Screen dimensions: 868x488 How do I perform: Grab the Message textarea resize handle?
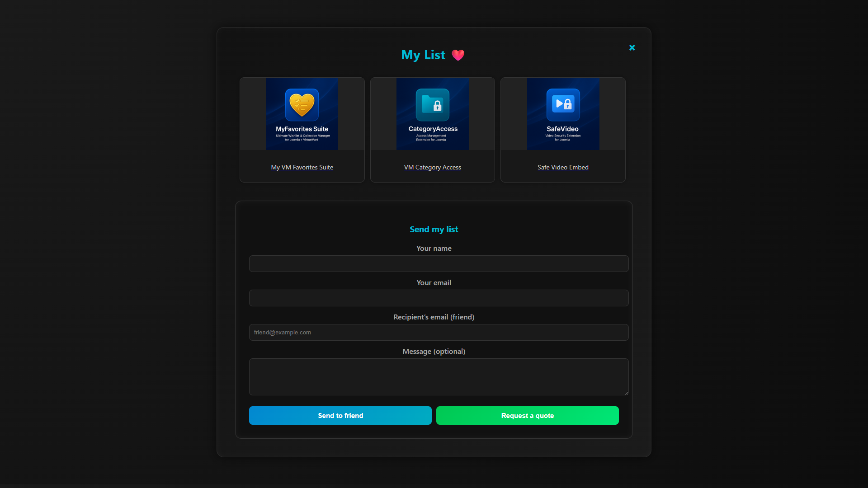pos(626,393)
